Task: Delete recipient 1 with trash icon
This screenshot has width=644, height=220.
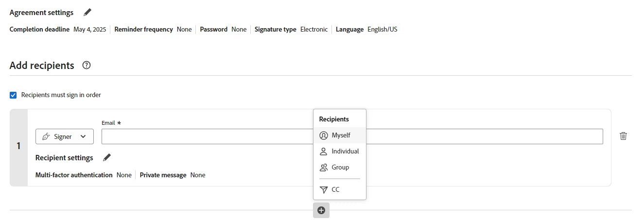Action: click(x=623, y=136)
